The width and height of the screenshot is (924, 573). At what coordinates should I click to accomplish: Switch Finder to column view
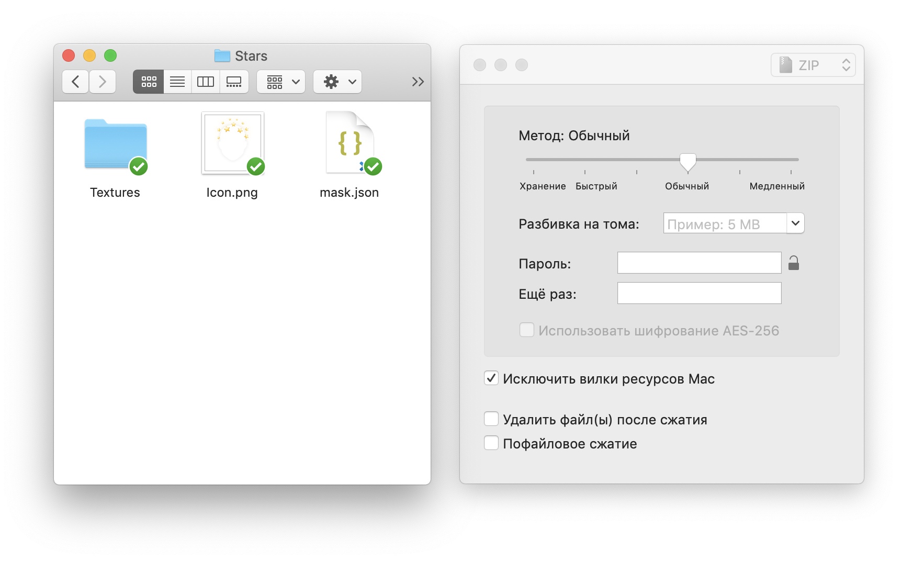205,82
